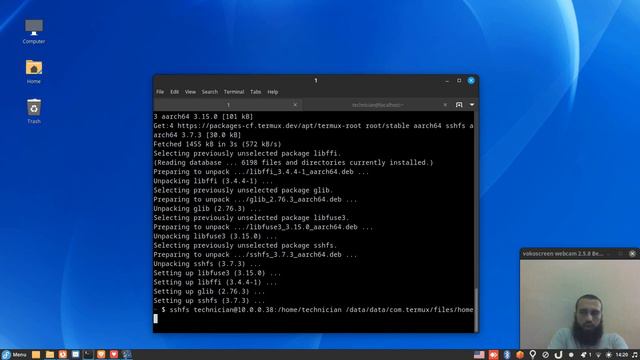Click the terminal cursor on the last line
This screenshot has width=640, height=360.
click(x=156, y=319)
